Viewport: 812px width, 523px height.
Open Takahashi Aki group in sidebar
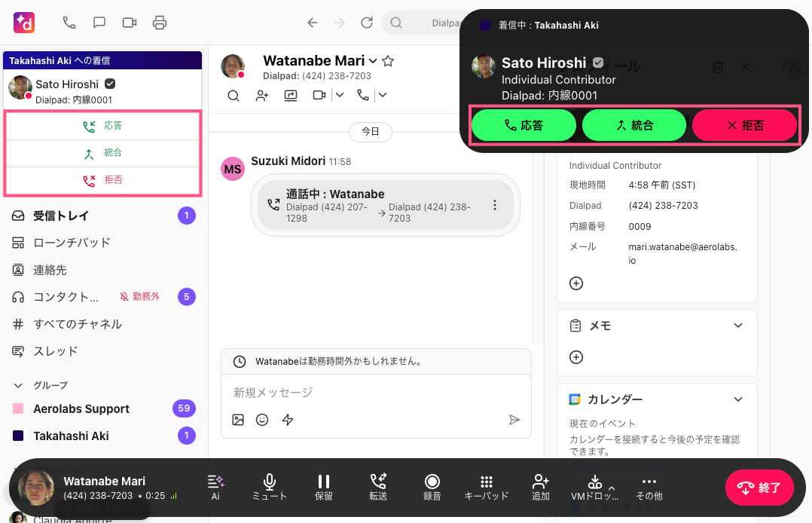pos(102,436)
